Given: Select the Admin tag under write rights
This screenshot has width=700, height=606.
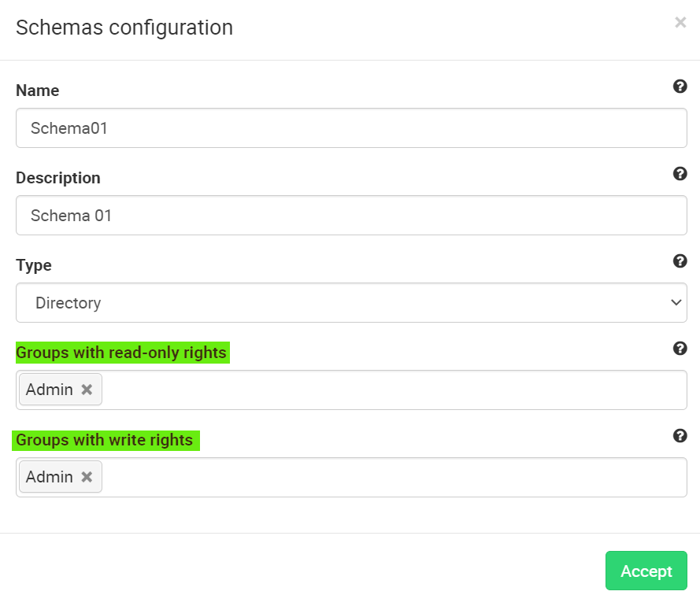Looking at the screenshot, I should point(49,477).
